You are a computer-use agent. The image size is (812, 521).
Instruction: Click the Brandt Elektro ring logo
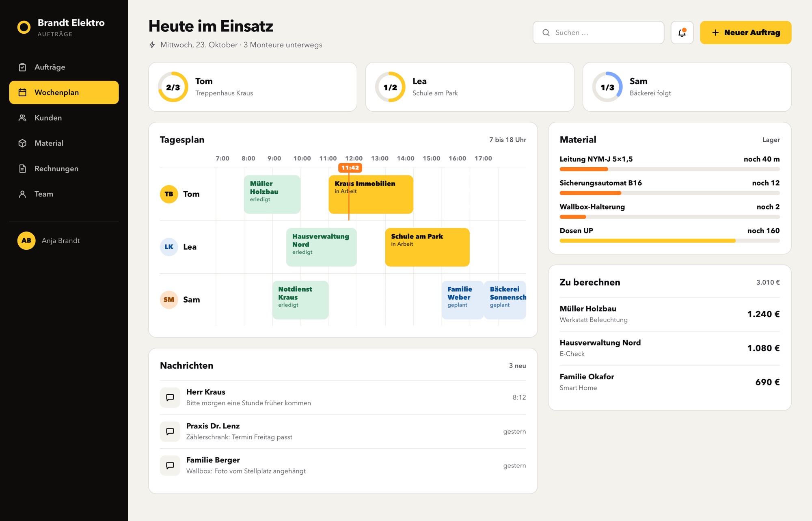pos(24,27)
